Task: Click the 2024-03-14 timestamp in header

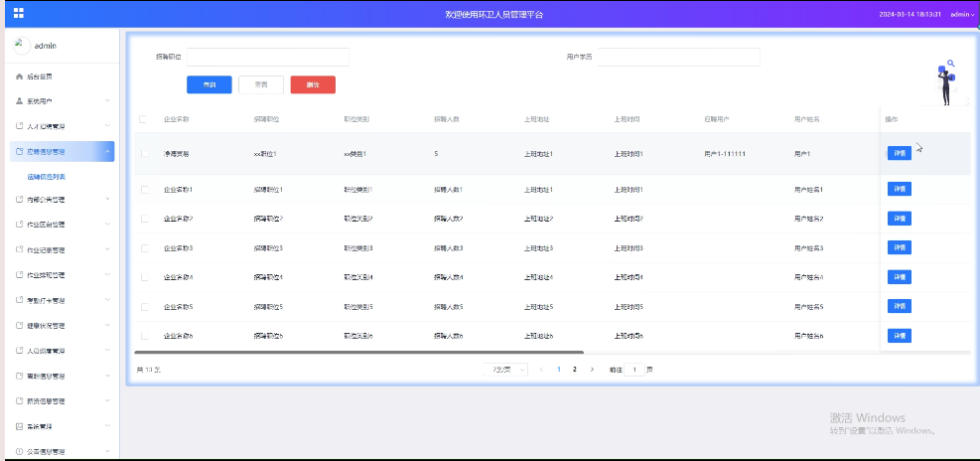Action: click(x=910, y=14)
